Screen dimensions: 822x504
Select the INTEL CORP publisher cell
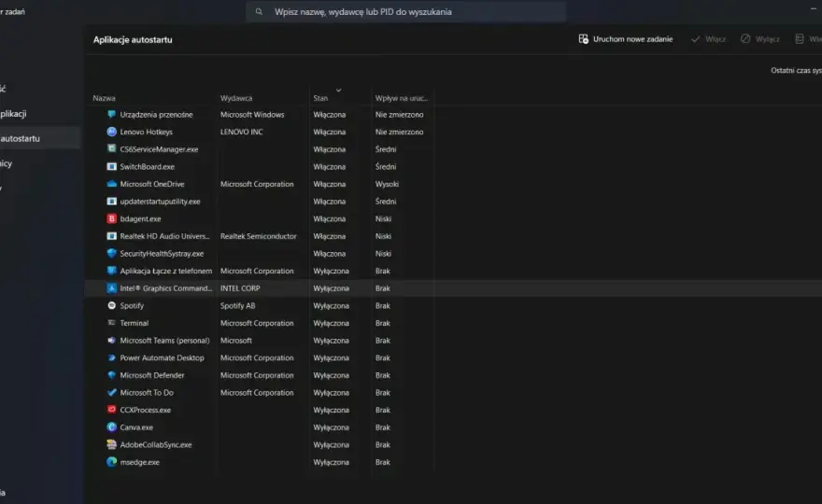240,288
